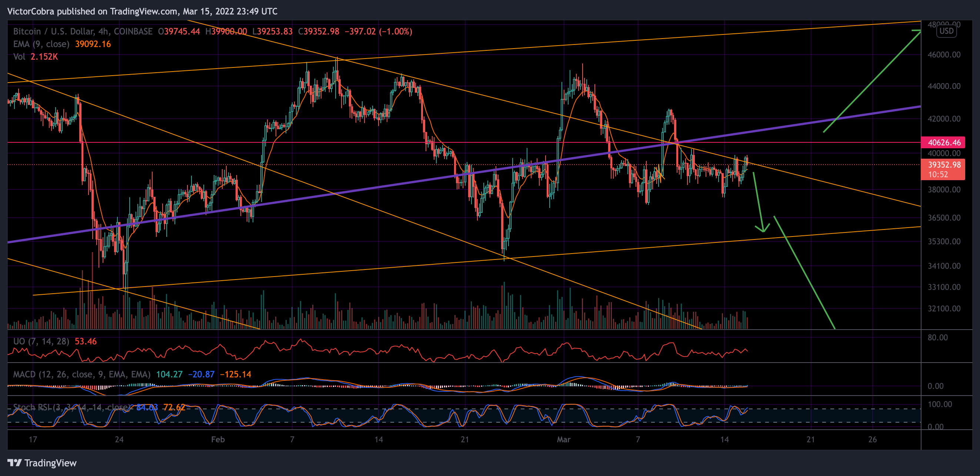The image size is (980, 476).
Task: Click the Stoch RSI value 72.62
Action: [174, 407]
